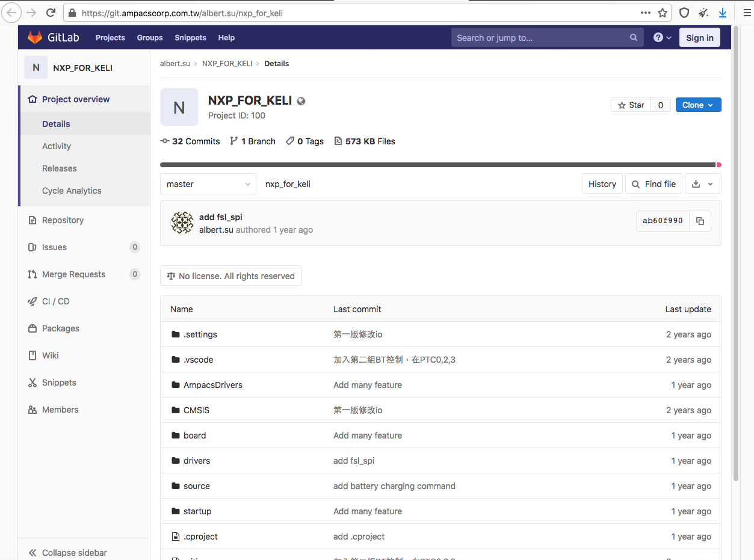The image size is (754, 560).
Task: Click the project N avatar in sidebar
Action: point(36,67)
